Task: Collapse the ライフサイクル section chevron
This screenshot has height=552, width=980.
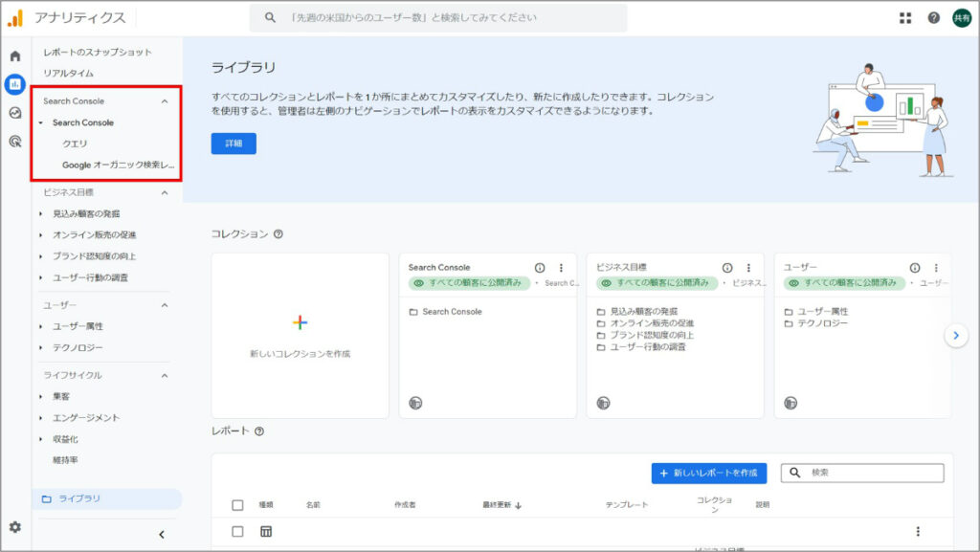Action: [165, 375]
